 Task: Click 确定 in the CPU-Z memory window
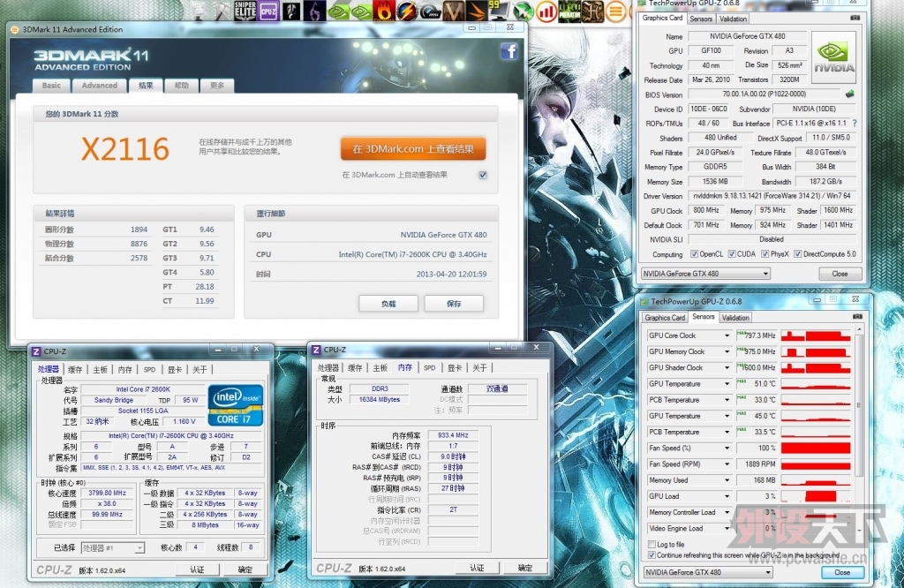pyautogui.click(x=524, y=568)
